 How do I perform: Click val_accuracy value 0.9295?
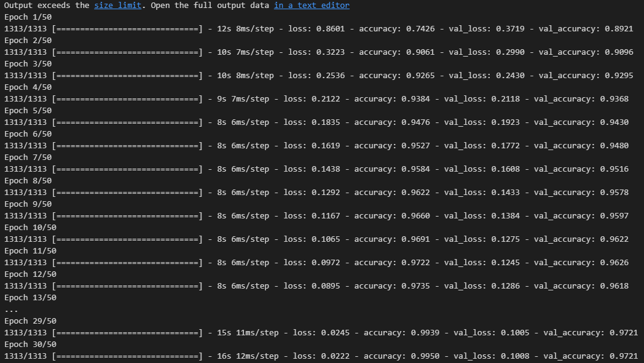619,76
